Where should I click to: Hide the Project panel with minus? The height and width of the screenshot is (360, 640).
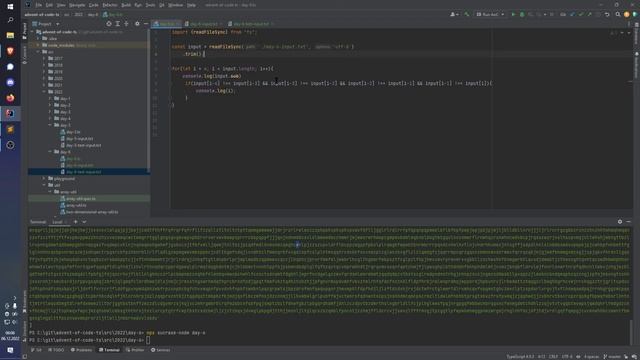point(146,24)
